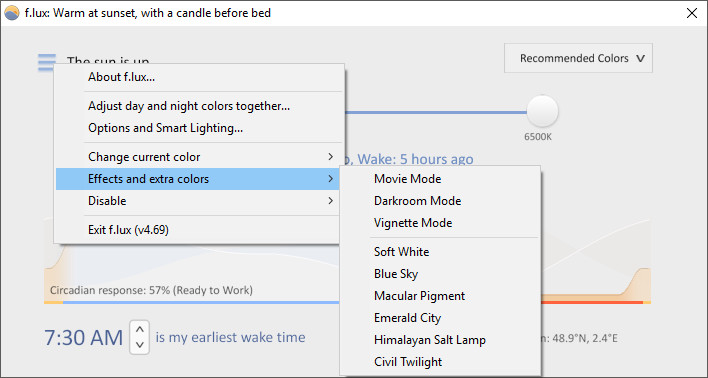Select Effects and extra colors
This screenshot has width=708, height=378.
click(x=197, y=179)
